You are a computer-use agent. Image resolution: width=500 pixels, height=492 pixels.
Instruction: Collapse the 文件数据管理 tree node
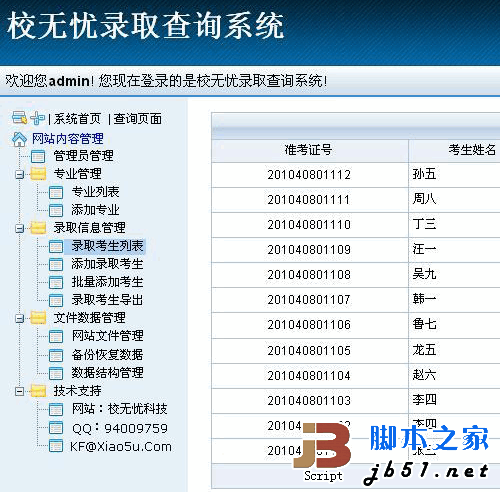click(20, 319)
